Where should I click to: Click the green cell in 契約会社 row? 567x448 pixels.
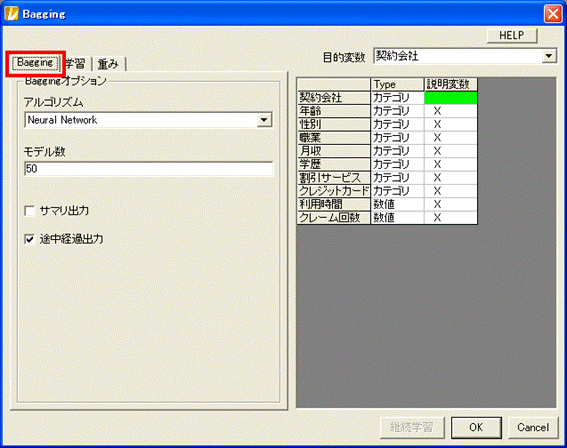450,98
